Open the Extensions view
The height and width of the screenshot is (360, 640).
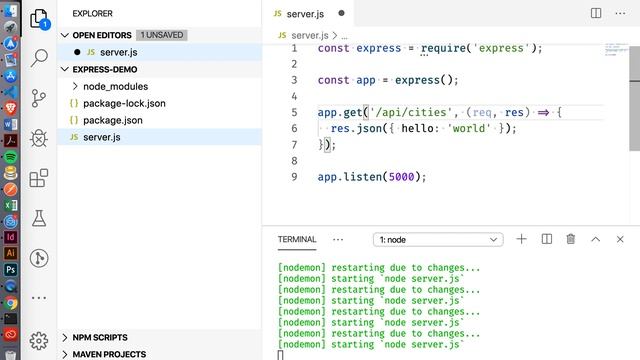click(39, 178)
